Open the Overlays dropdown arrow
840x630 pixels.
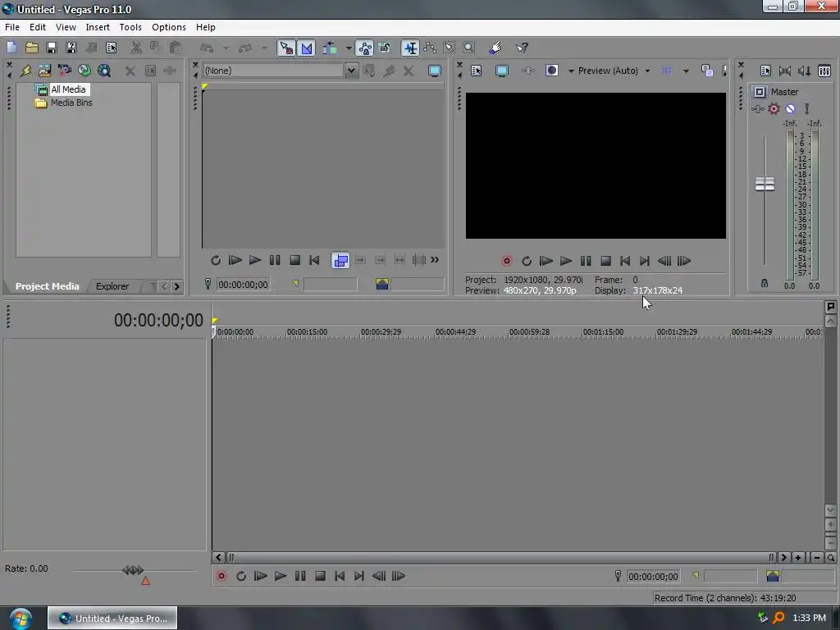coord(686,71)
